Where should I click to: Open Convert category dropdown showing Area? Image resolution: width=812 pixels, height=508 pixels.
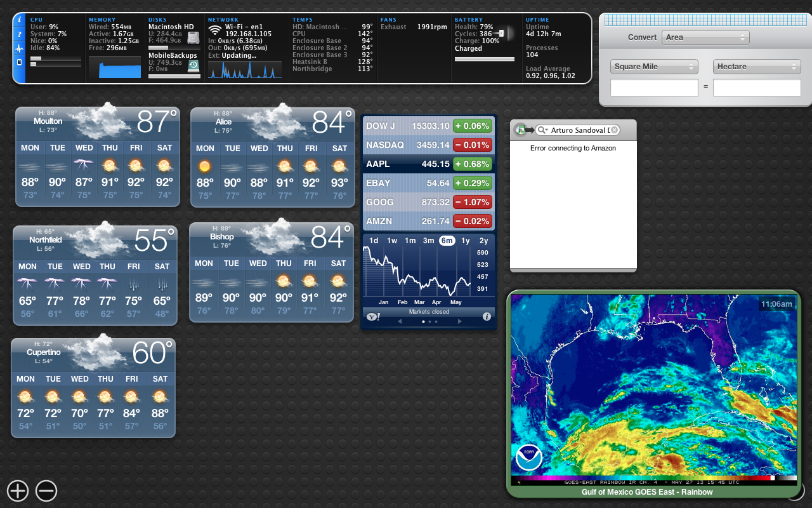tap(705, 37)
